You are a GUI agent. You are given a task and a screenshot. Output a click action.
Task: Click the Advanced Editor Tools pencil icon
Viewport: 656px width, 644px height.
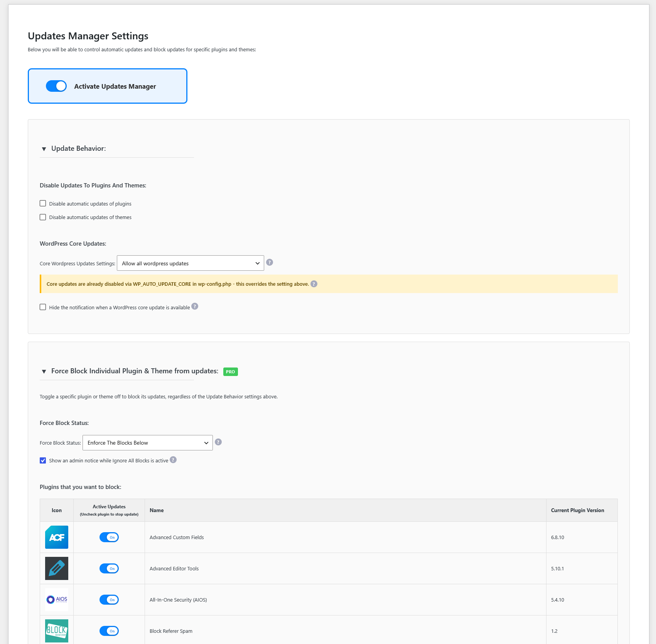click(57, 568)
